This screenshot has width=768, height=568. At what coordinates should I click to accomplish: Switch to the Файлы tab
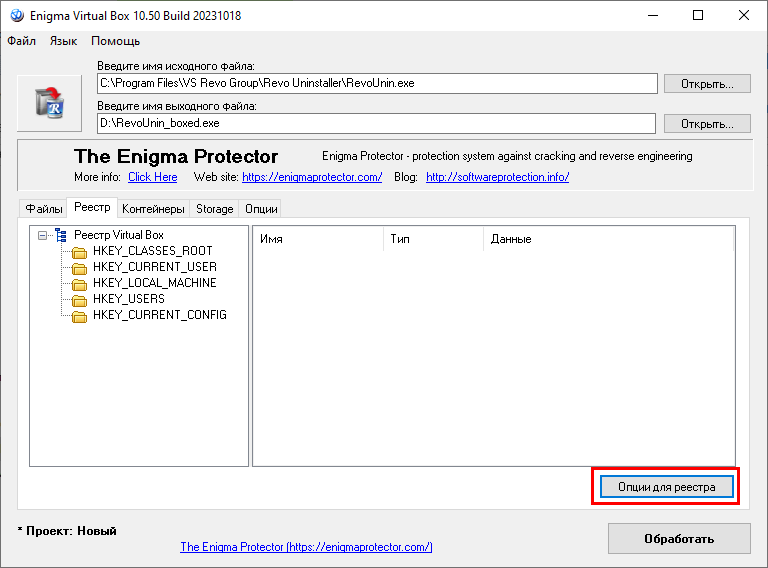44,209
